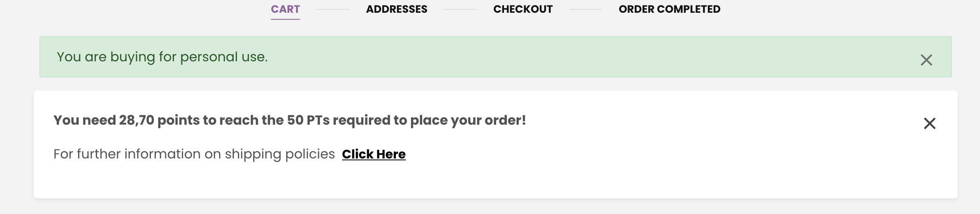Switch to the ADDRESSES step
The image size is (980, 214).
396,9
